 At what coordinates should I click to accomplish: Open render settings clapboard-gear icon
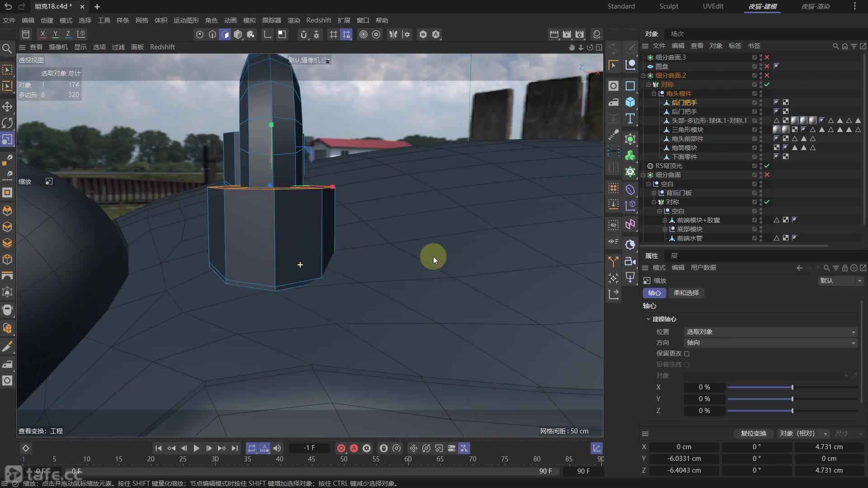click(x=580, y=34)
